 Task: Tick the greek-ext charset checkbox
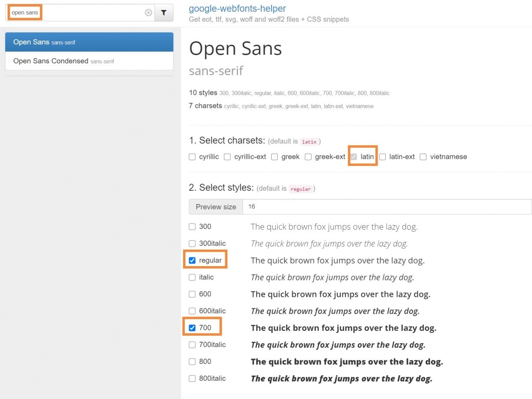click(x=308, y=157)
